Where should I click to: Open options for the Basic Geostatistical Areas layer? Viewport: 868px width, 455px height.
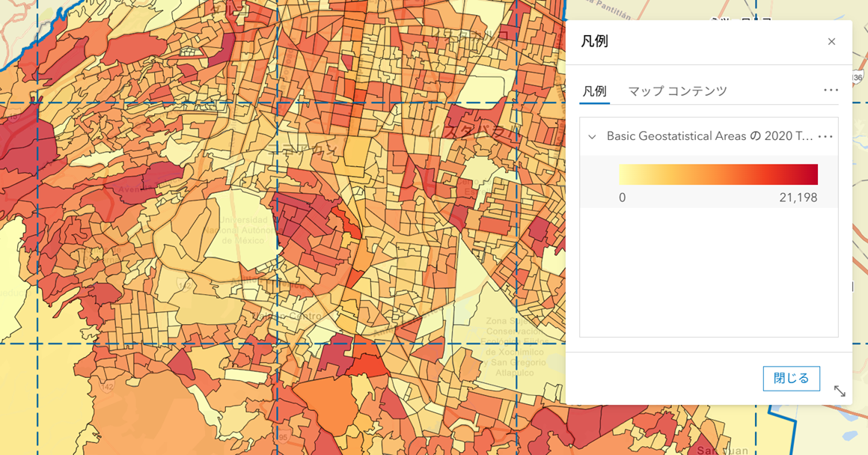coord(825,137)
